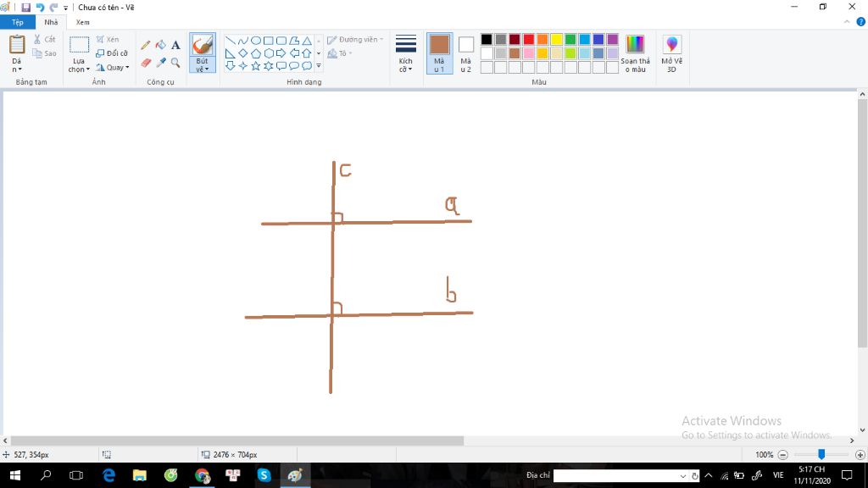Click the Save icon in title bar

pyautogui.click(x=26, y=7)
